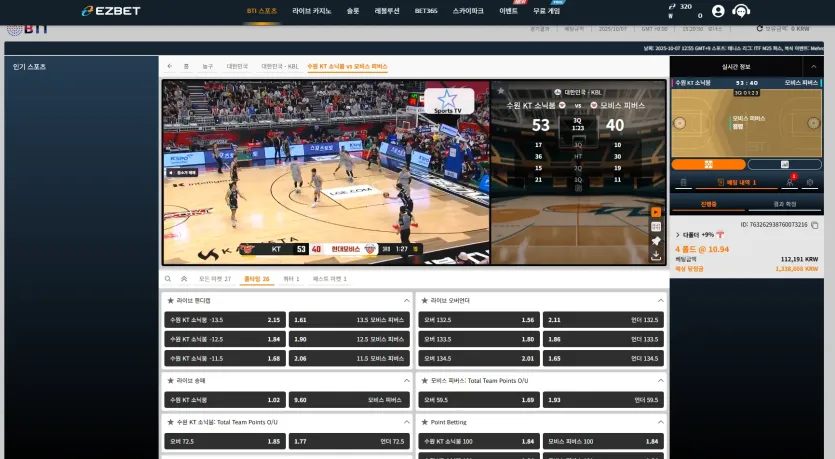835x459 pixels.
Task: Click the orange video stream icon
Action: tap(656, 212)
